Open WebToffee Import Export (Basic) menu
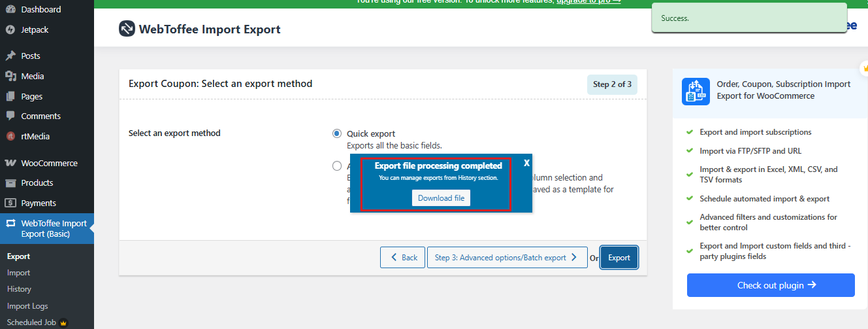Screen dimensions: 868x329 click(47, 228)
